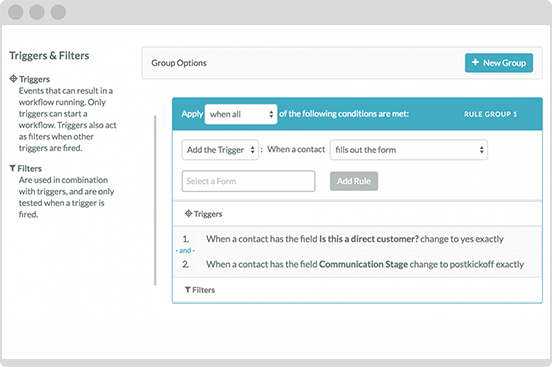
Task: Click the '- and -' connector between rules
Action: pos(185,250)
